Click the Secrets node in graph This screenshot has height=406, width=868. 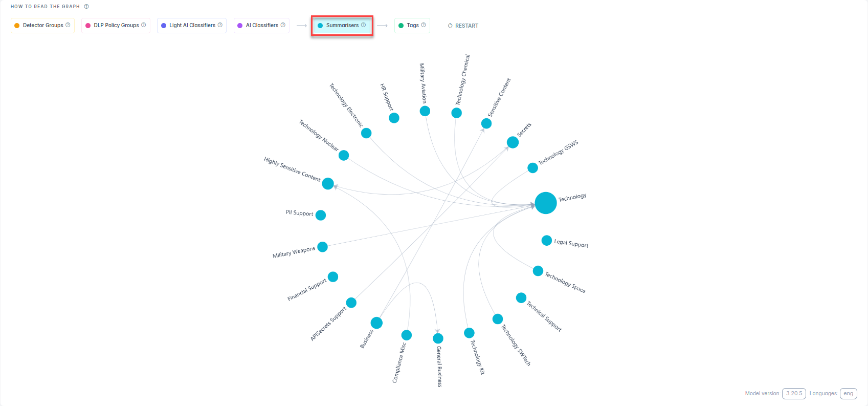coord(513,142)
